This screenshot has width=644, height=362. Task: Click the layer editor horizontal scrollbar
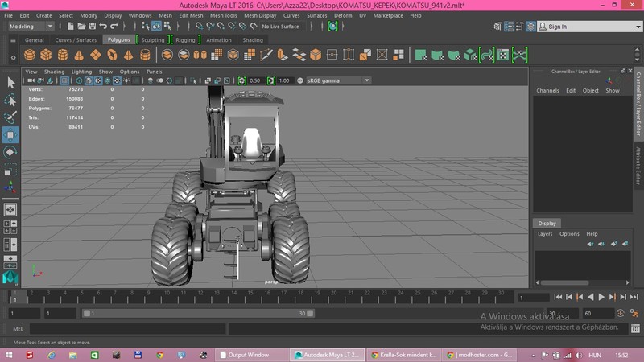(x=564, y=282)
